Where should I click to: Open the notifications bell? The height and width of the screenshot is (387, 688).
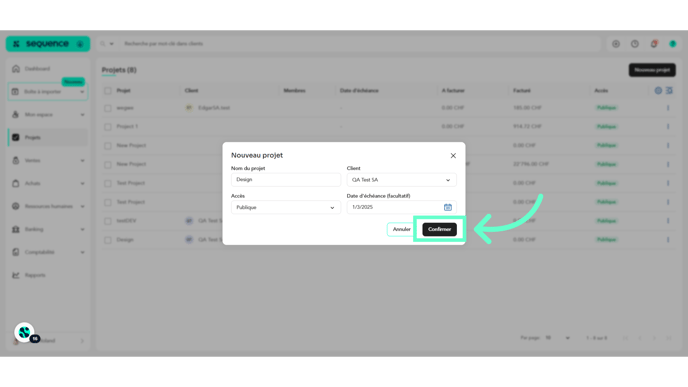pyautogui.click(x=654, y=44)
